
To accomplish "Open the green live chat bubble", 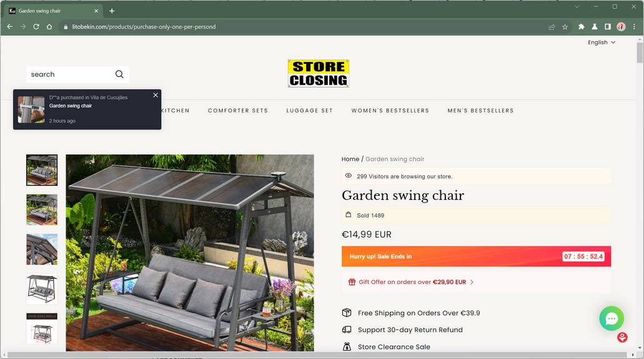I will (x=611, y=318).
